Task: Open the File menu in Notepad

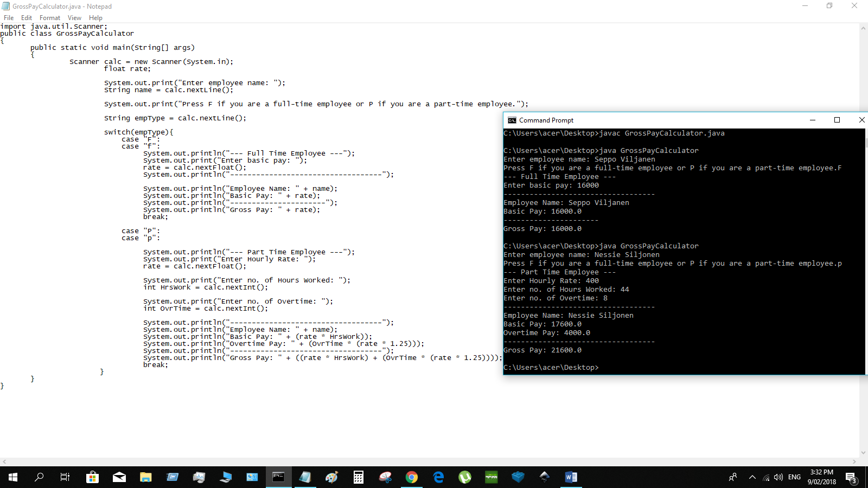Action: tap(9, 18)
